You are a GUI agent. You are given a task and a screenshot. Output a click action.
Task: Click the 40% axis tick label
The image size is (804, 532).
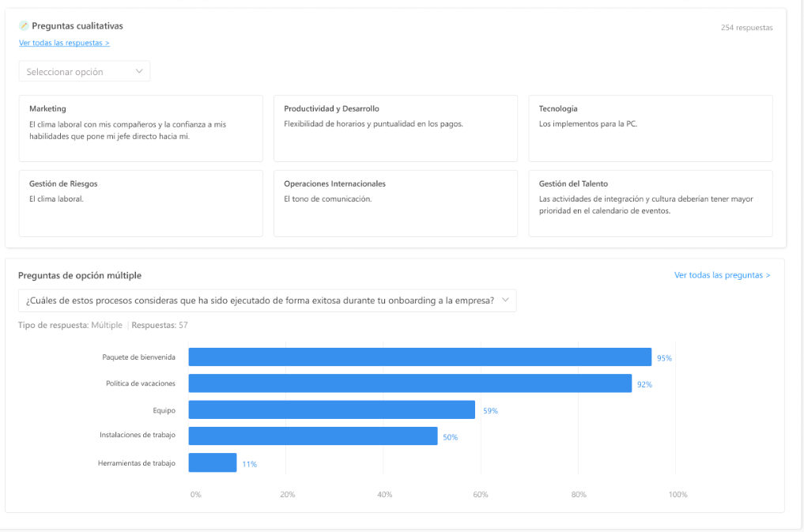(x=384, y=495)
